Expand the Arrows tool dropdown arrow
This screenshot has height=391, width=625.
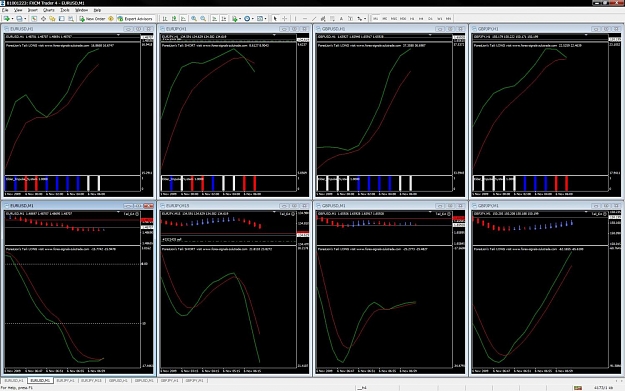pyautogui.click(x=365, y=18)
